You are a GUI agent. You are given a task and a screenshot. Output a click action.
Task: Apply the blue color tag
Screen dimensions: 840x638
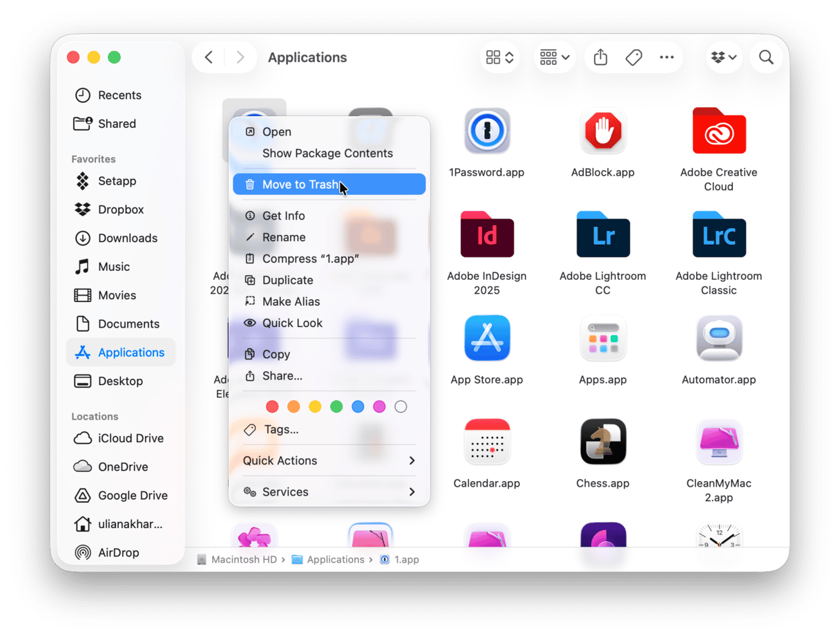(x=358, y=407)
